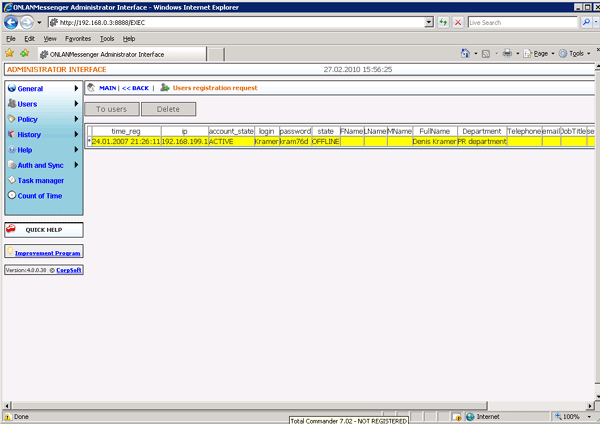Click the Help sidebar item

tap(25, 150)
